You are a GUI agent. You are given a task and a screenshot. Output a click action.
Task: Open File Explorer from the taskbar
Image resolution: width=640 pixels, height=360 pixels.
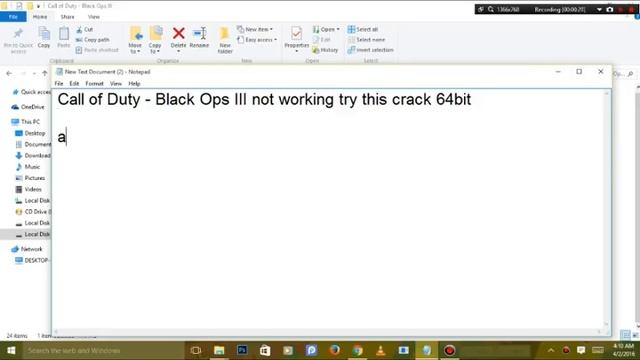pos(219,350)
